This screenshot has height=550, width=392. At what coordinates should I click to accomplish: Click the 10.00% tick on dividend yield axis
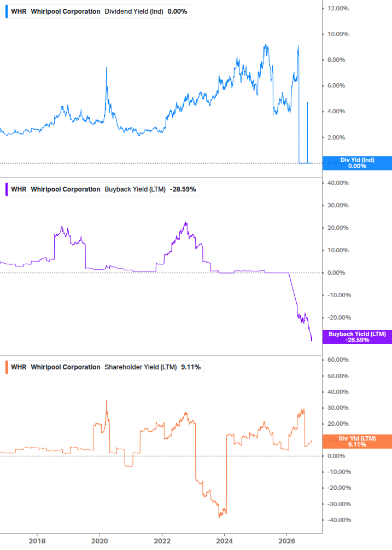(x=338, y=34)
